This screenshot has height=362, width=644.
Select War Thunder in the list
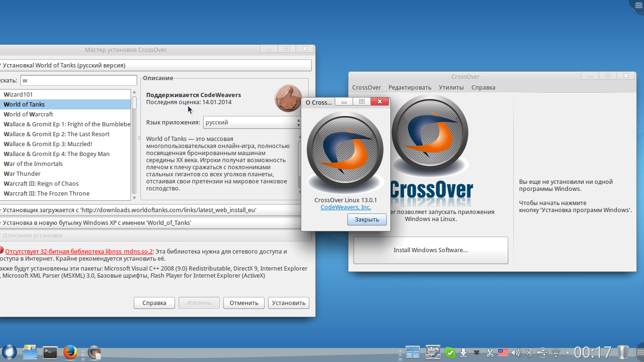66,173
